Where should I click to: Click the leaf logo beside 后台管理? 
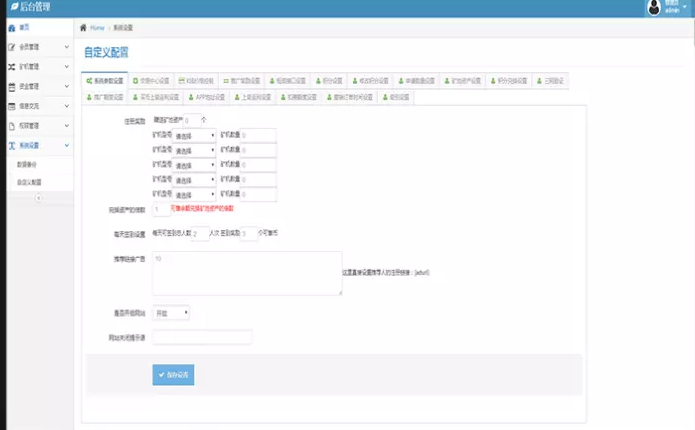coord(10,8)
